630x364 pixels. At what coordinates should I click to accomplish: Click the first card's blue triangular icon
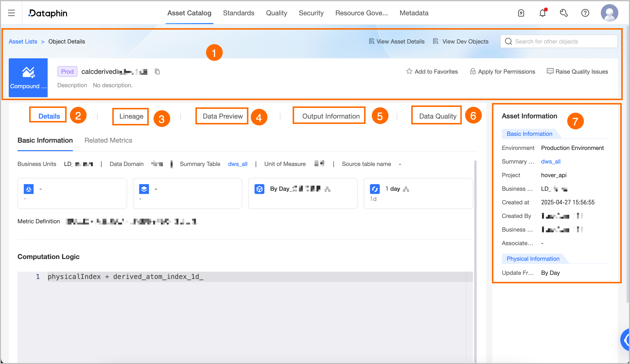(x=29, y=189)
